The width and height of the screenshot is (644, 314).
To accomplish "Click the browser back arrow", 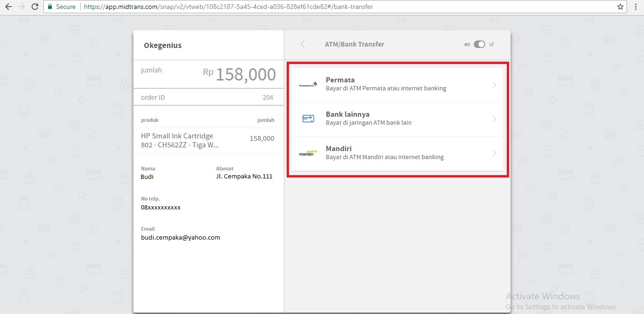I will coord(8,7).
